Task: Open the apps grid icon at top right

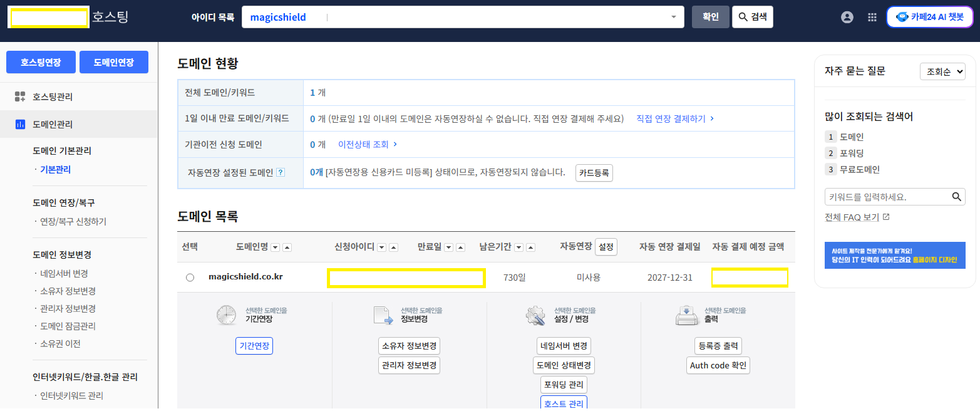Action: [872, 17]
